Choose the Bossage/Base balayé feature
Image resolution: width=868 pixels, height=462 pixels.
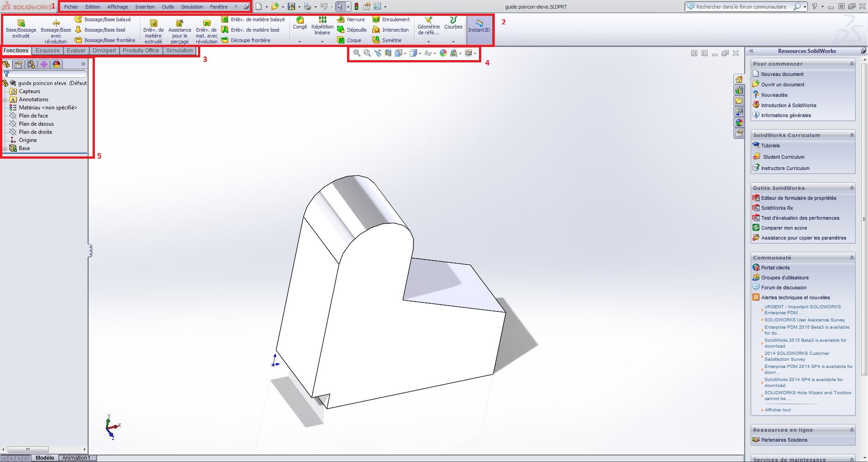[x=103, y=19]
